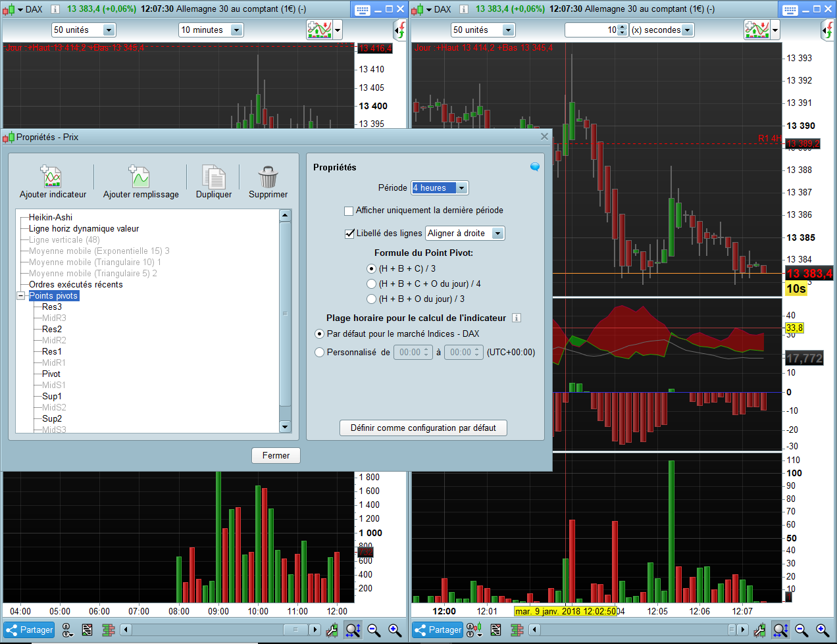Open the 'Aligner à droite' dropdown

click(x=465, y=233)
